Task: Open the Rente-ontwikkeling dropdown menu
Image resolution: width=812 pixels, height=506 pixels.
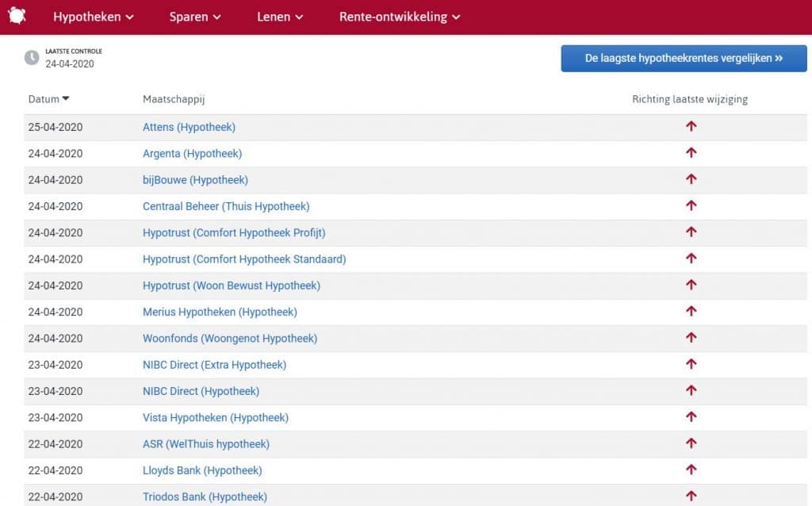Action: pos(400,17)
